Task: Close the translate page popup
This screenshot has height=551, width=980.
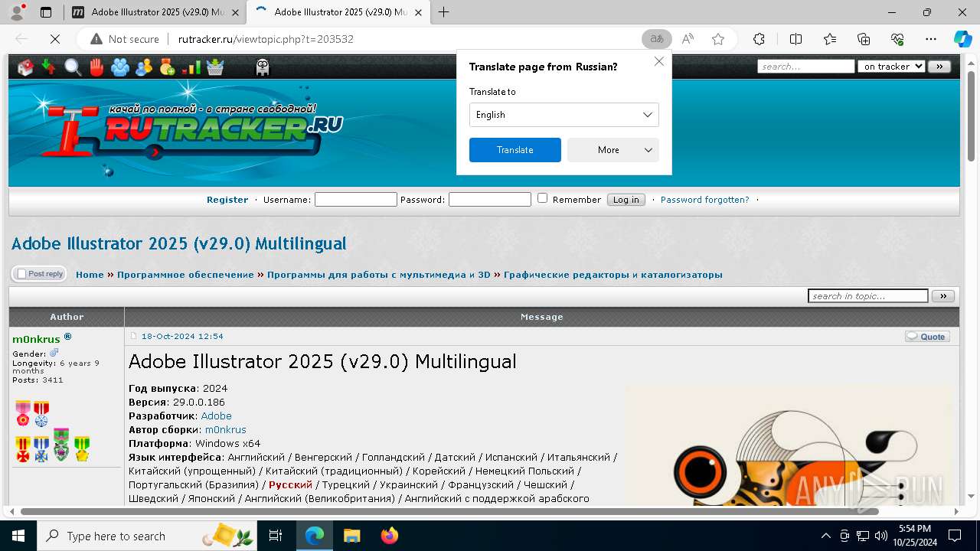Action: [658, 62]
